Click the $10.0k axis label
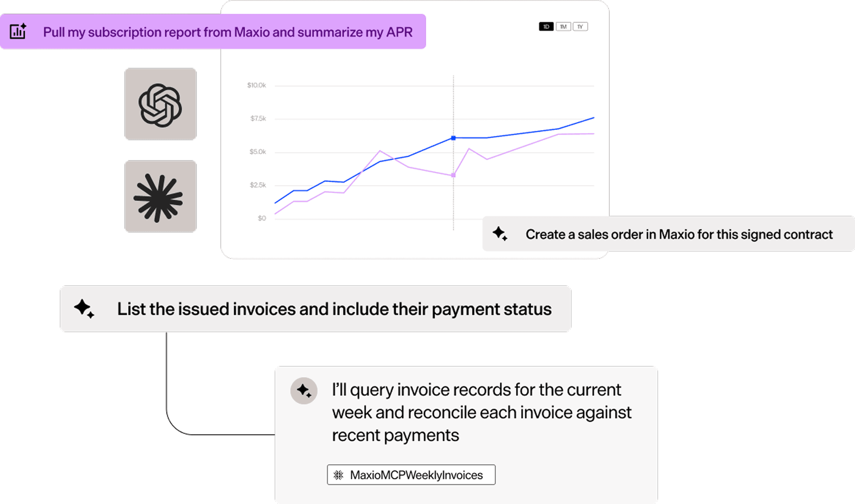 (x=257, y=85)
